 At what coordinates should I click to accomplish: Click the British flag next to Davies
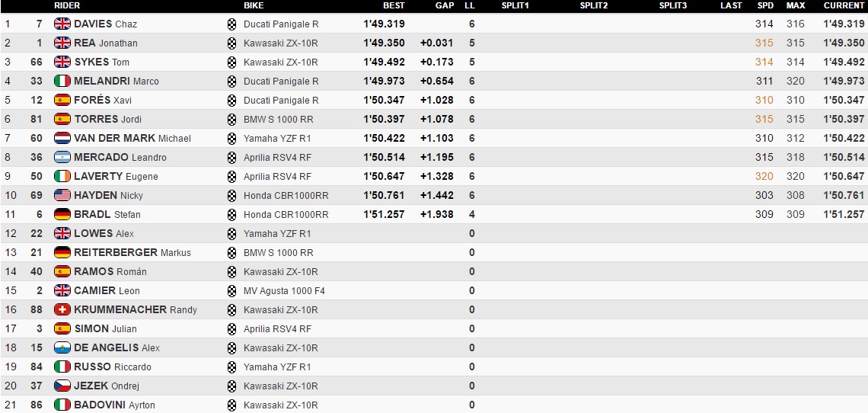click(62, 24)
